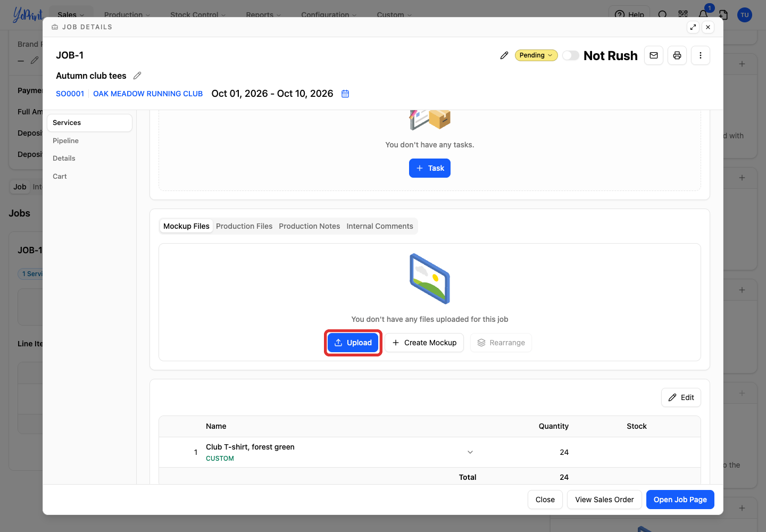Click the Open Job Page button
Viewport: 766px width, 532px height.
680,500
